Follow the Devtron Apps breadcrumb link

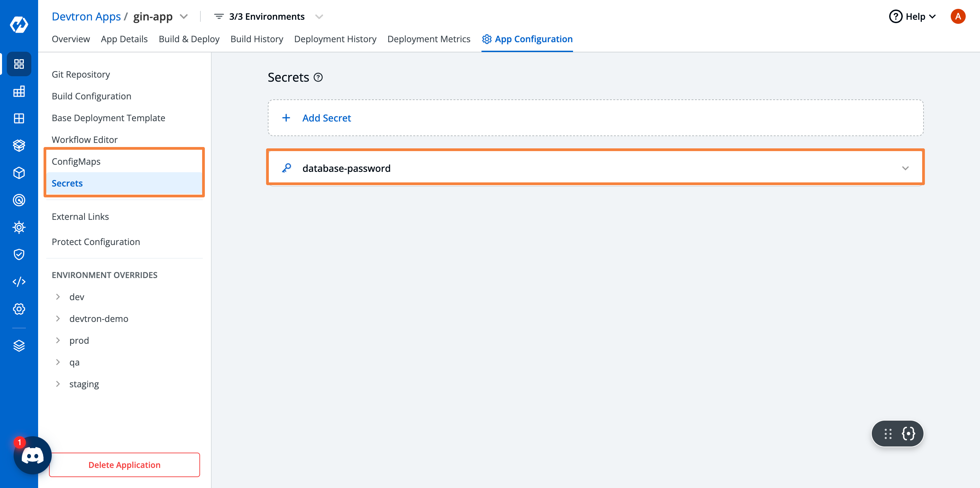(x=86, y=17)
